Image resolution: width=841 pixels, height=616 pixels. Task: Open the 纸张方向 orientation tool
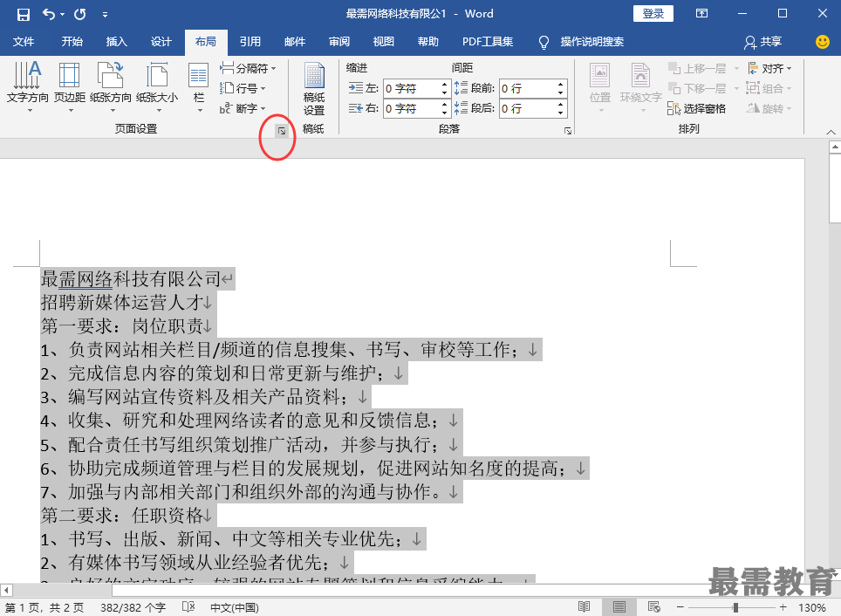coord(111,86)
